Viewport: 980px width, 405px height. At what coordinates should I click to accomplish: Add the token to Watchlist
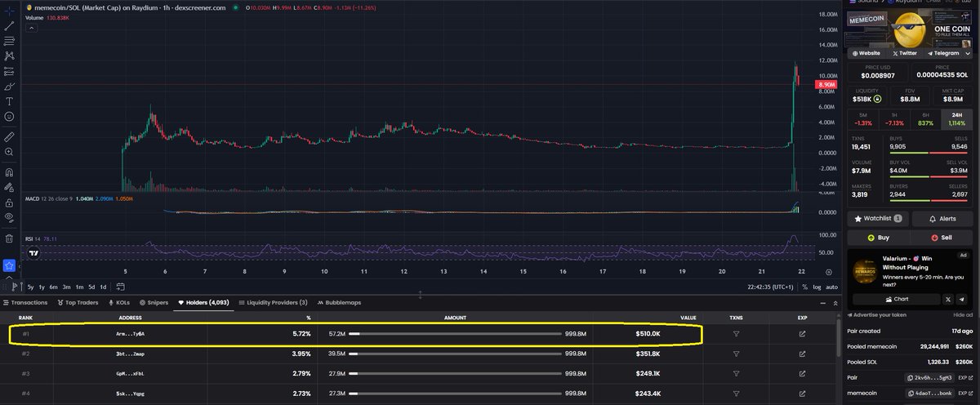click(878, 219)
